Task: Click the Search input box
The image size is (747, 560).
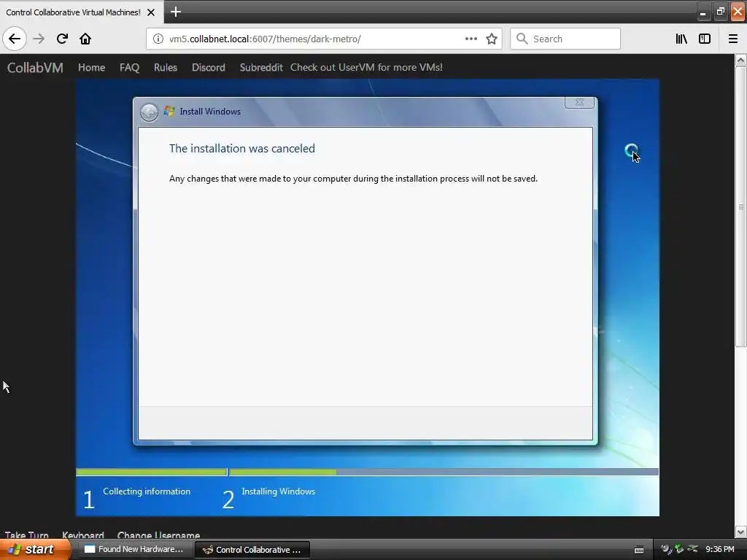Action: tap(565, 39)
